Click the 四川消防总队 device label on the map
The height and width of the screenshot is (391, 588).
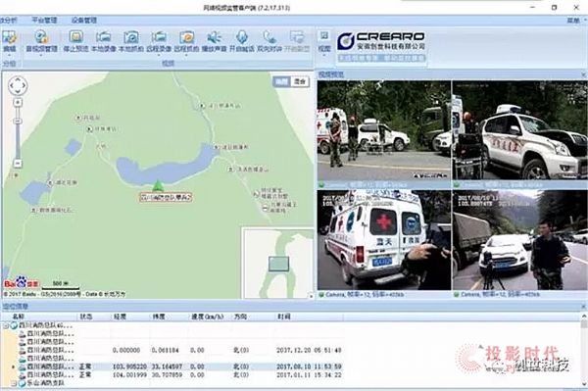click(x=166, y=198)
